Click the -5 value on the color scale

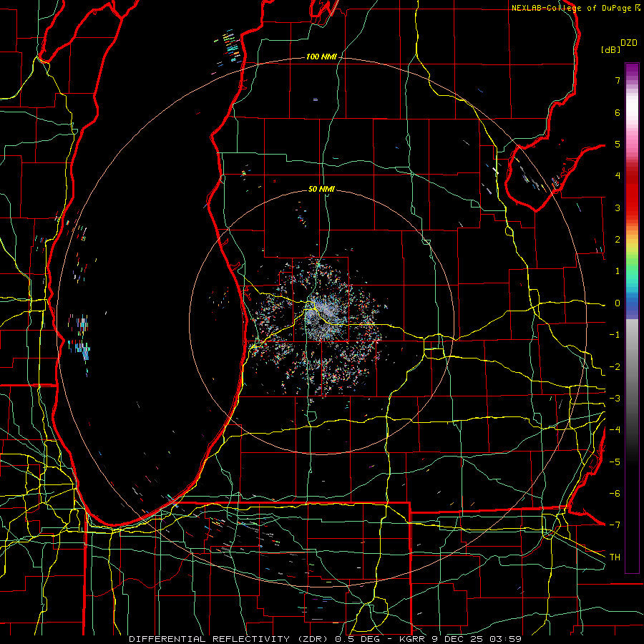(615, 462)
